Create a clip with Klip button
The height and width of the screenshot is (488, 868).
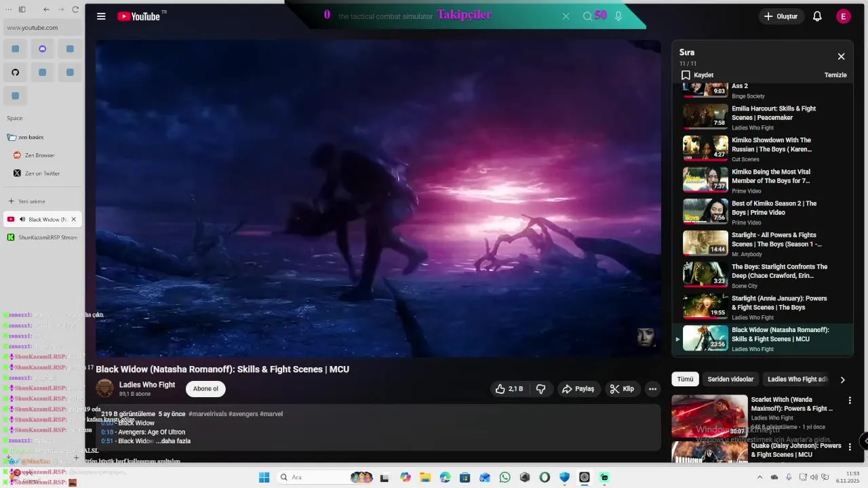622,389
